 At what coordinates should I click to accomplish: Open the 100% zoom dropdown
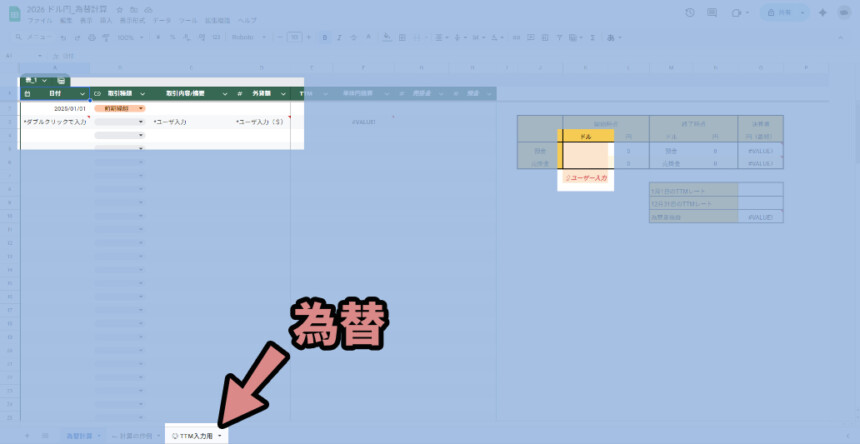pos(129,37)
